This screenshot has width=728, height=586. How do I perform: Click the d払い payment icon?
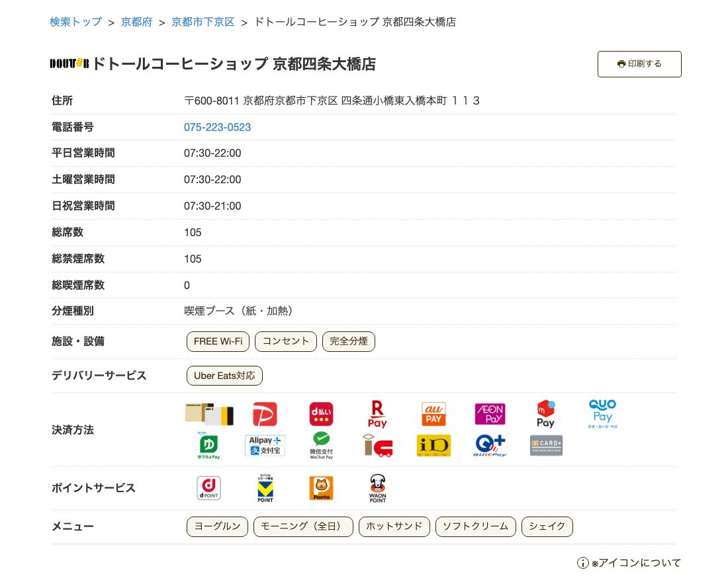tap(321, 414)
